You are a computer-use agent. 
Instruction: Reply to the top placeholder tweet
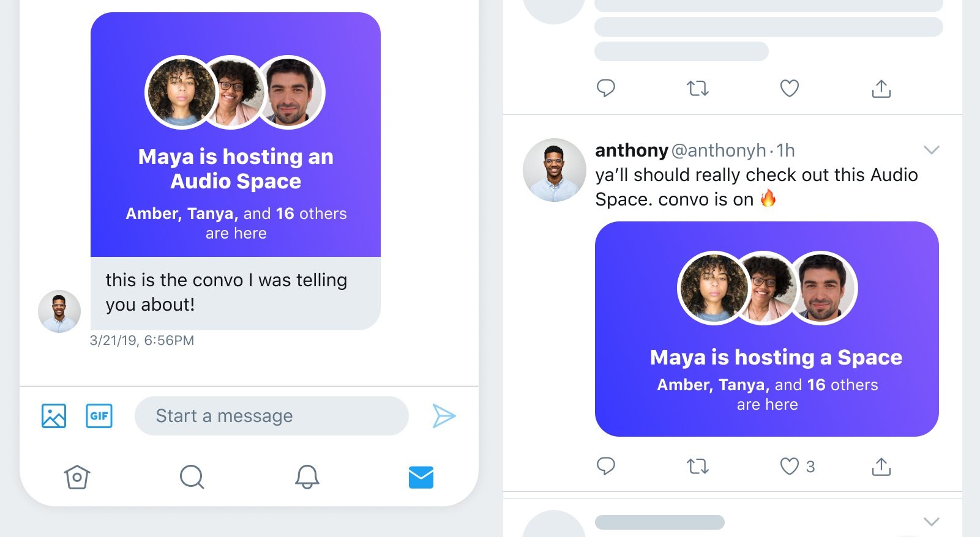tap(606, 88)
